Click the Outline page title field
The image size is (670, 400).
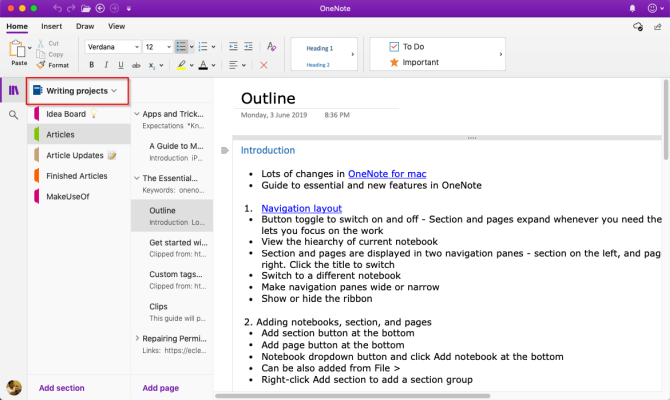point(268,98)
